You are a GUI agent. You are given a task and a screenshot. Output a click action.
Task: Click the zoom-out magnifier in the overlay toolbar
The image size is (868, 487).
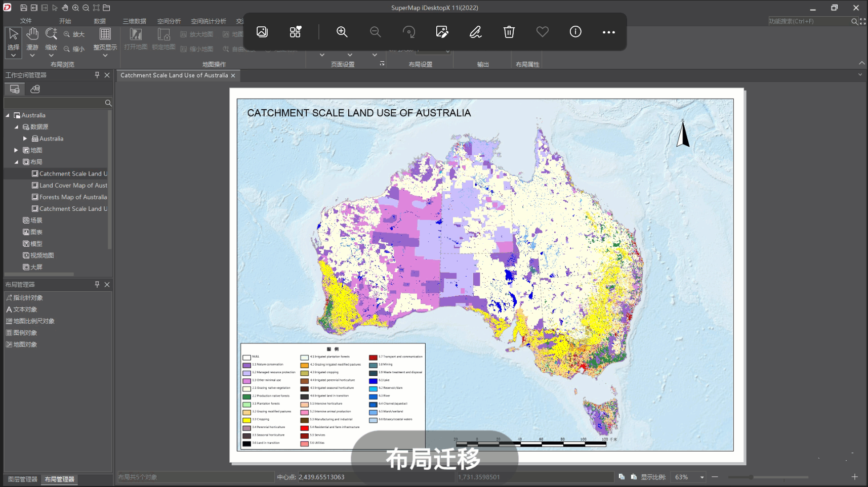coord(376,32)
